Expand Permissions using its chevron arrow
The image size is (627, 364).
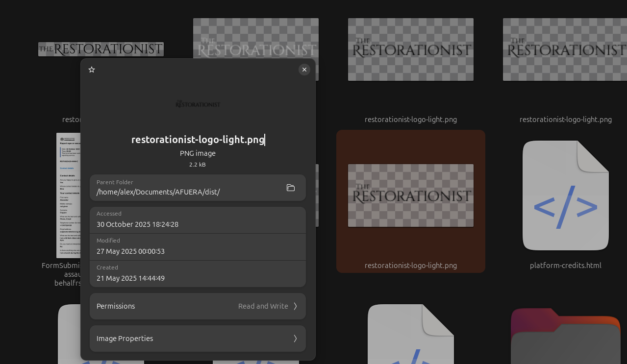tap(295, 306)
